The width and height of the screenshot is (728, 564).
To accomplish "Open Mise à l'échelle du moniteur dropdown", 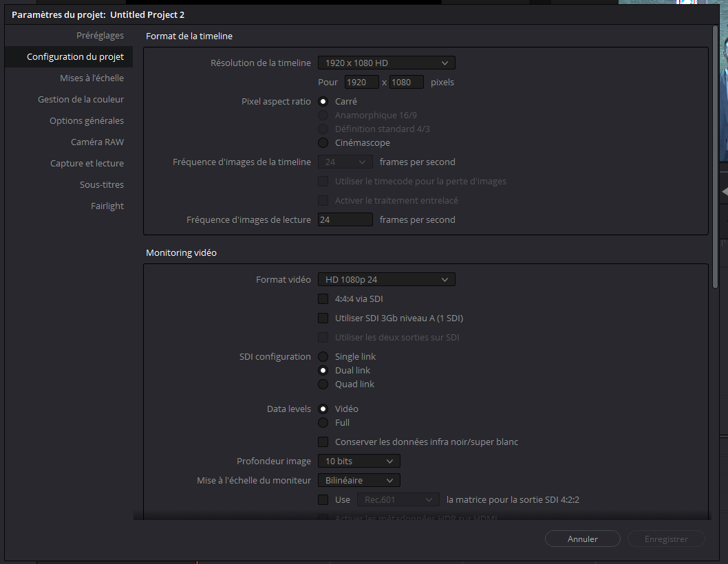I will tap(358, 480).
